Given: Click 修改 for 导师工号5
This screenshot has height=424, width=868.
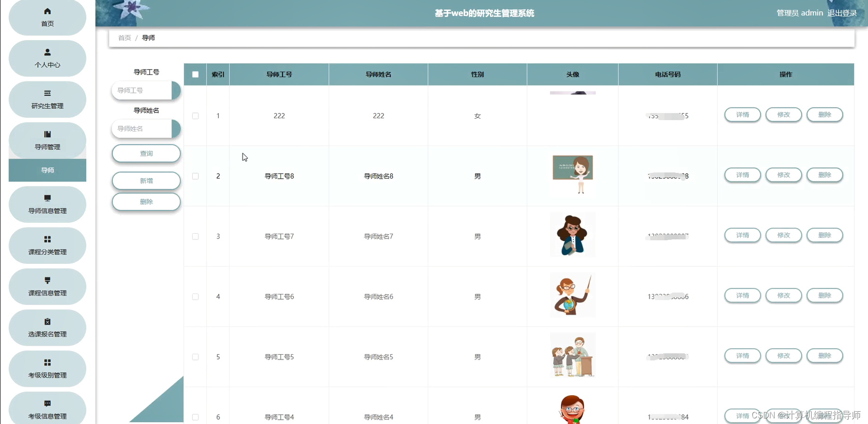Looking at the screenshot, I should click(x=784, y=356).
